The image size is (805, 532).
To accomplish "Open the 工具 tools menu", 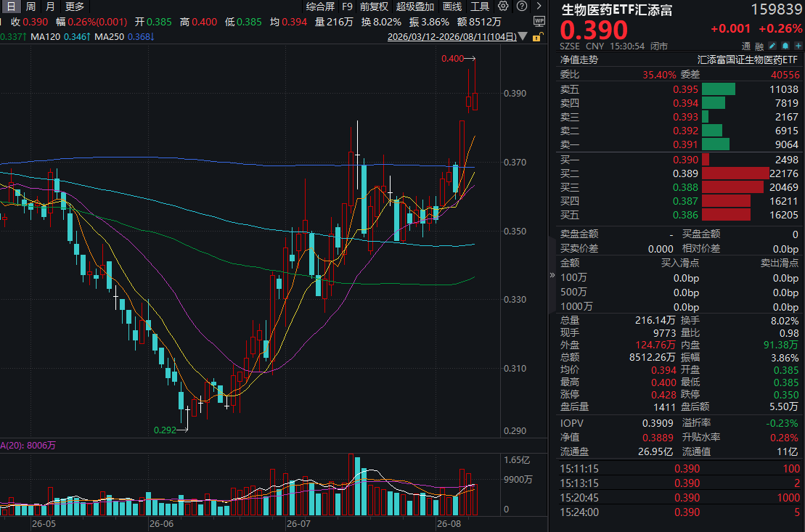I will [x=480, y=7].
